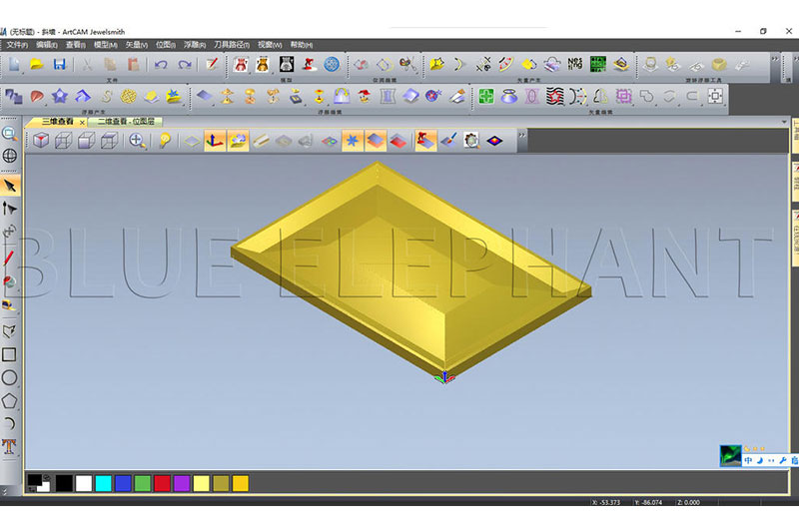The width and height of the screenshot is (799, 532).
Task: Toggle the origin axes display button
Action: point(214,141)
